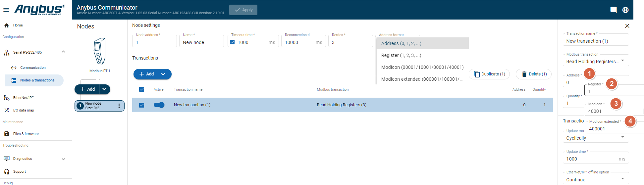Choose Modicon (00001/10001/30001/40001) format

point(422,67)
